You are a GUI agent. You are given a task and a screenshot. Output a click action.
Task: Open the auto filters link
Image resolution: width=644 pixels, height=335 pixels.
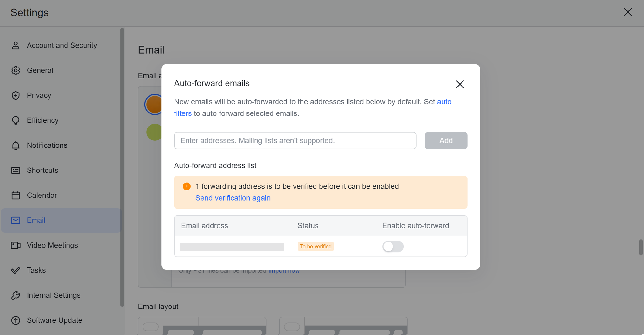(444, 102)
